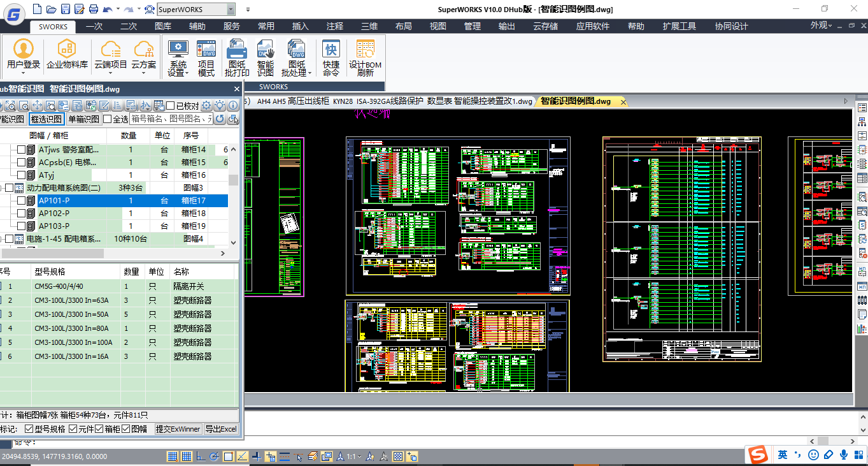Click the lightbulb tips icon in panel

220,106
